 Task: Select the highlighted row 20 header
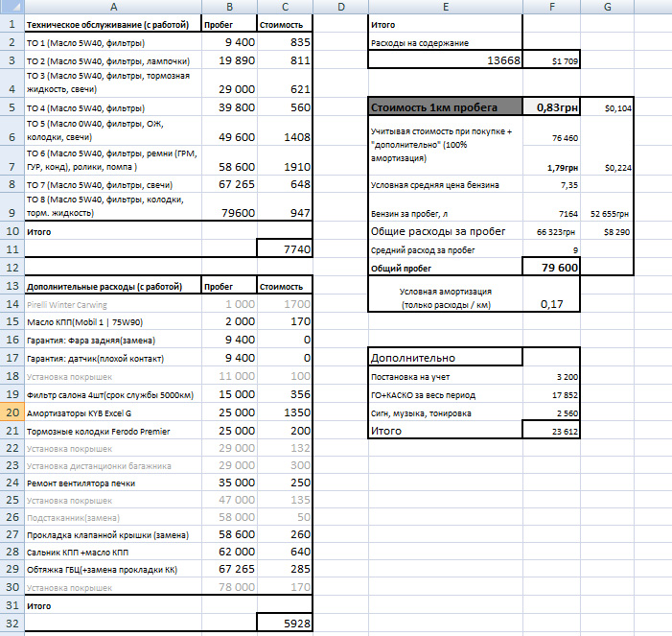coord(11,412)
